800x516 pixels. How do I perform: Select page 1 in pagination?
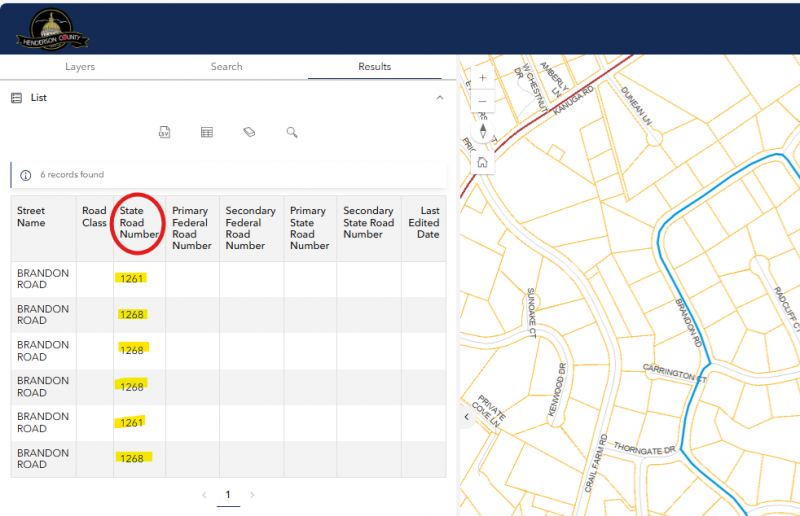click(228, 495)
